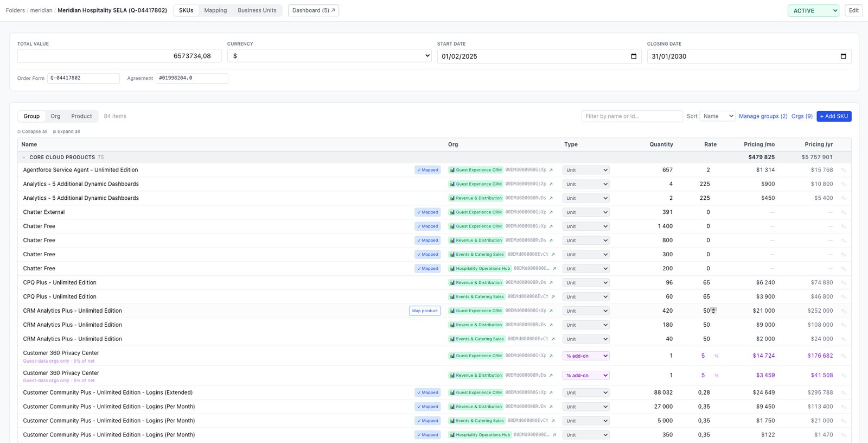Click the Hospitality Operations Hub badge in Chatter Free row
Image resolution: width=868 pixels, height=443 pixels.
tap(480, 269)
